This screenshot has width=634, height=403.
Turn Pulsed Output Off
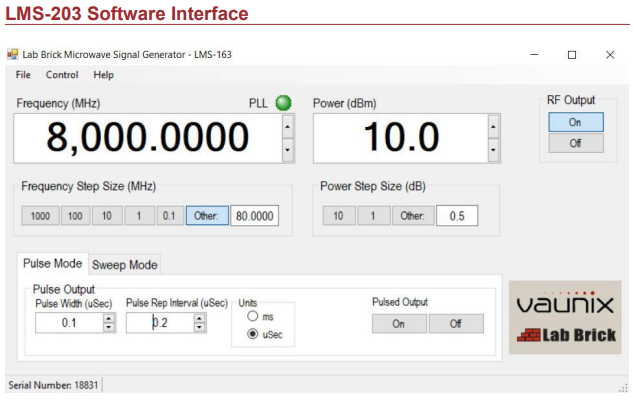click(x=456, y=324)
